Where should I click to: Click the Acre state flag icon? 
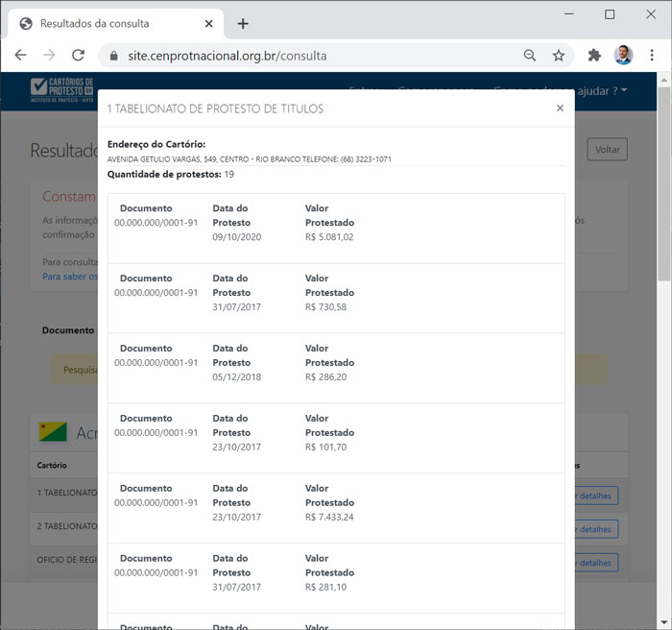(x=53, y=432)
